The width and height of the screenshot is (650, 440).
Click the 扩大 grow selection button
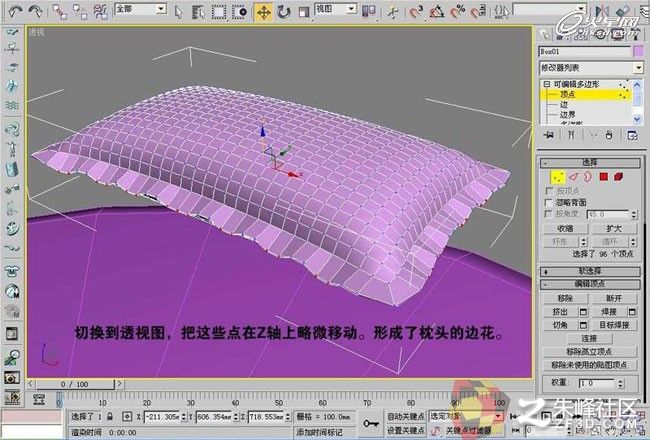point(614,229)
